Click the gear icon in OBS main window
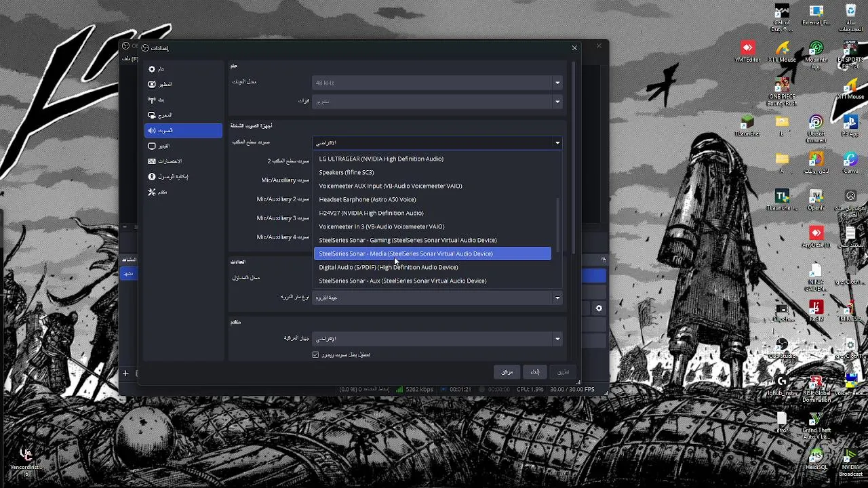This screenshot has height=488, width=868. 599,308
